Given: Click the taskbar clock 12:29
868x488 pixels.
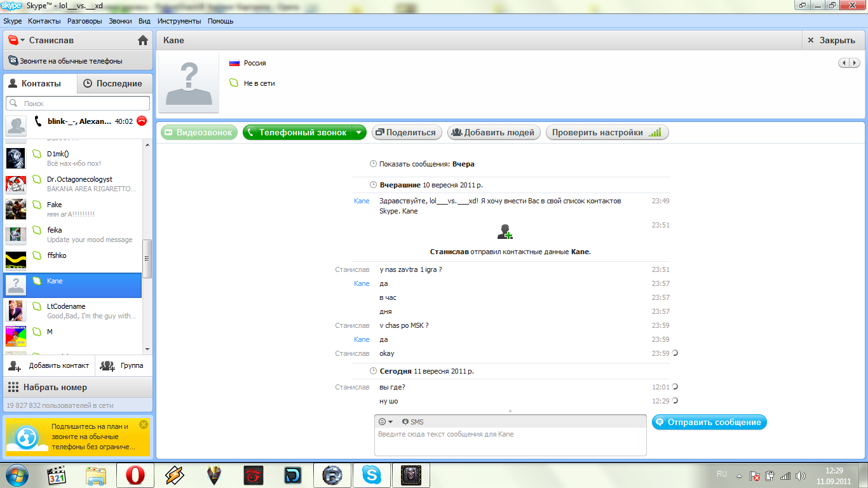Looking at the screenshot, I should (834, 471).
